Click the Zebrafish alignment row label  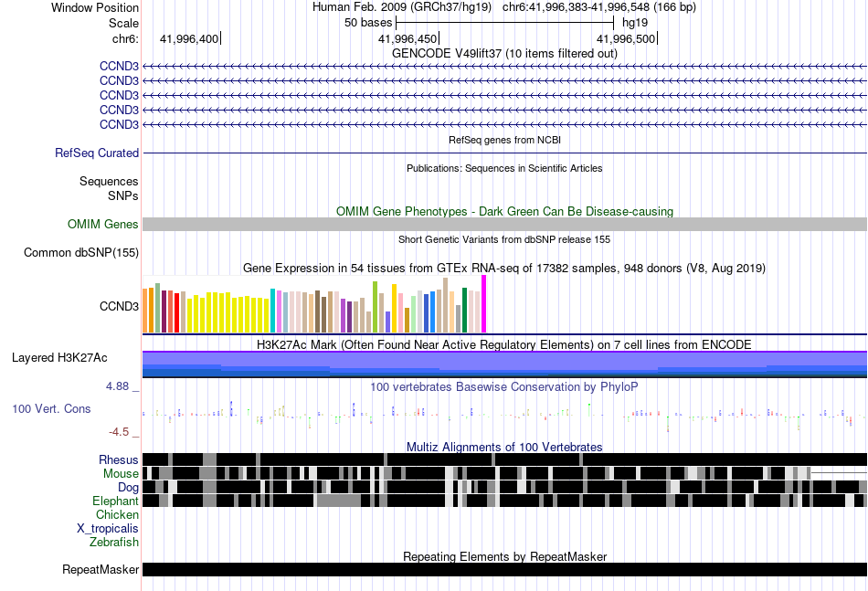114,543
